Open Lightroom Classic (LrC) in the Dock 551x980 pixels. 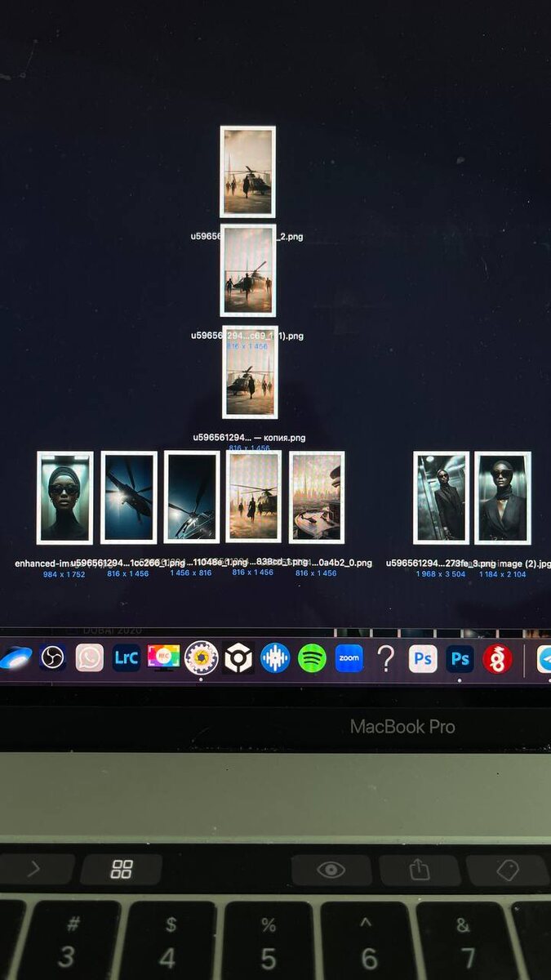click(x=127, y=657)
